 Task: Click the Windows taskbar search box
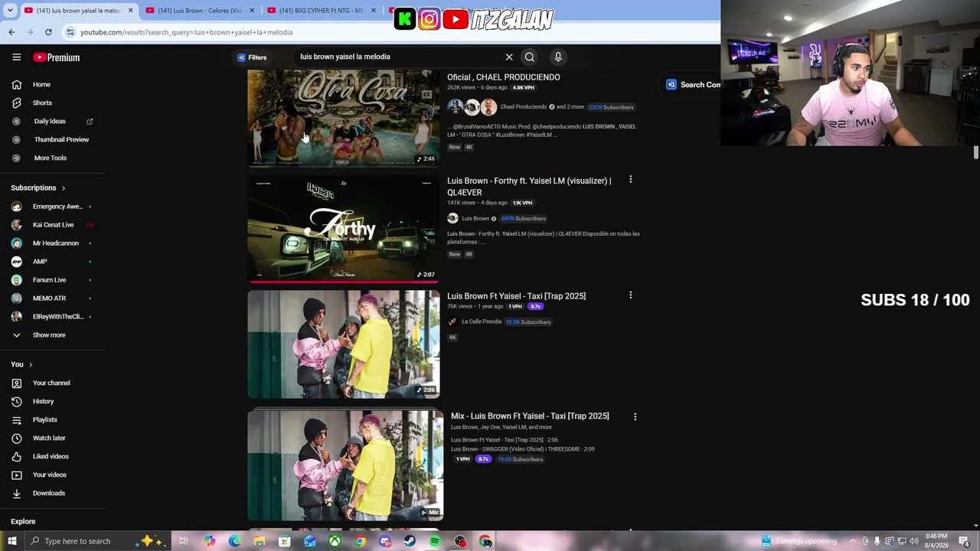98,541
